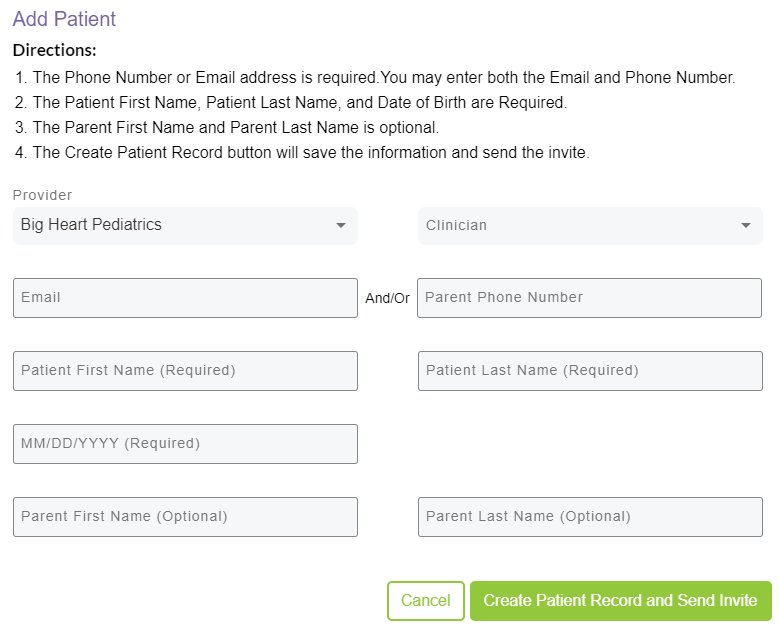Focus the Email input field
Viewport: 779px width, 626px height.
(x=185, y=298)
